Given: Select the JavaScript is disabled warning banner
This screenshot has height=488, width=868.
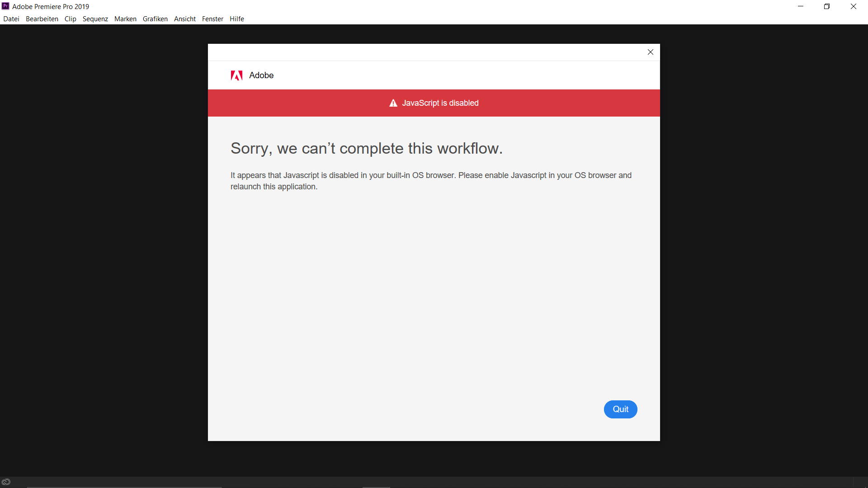Looking at the screenshot, I should (x=434, y=103).
